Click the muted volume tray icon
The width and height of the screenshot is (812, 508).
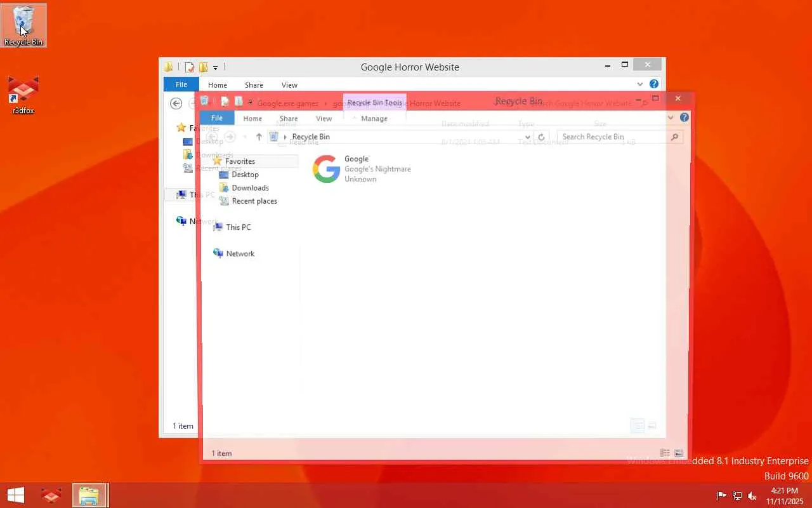pos(752,496)
